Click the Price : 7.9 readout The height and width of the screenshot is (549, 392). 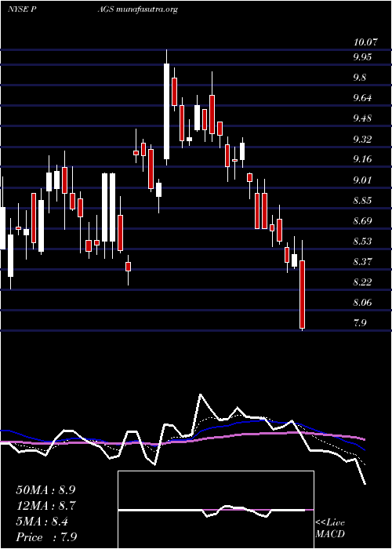tap(46, 537)
